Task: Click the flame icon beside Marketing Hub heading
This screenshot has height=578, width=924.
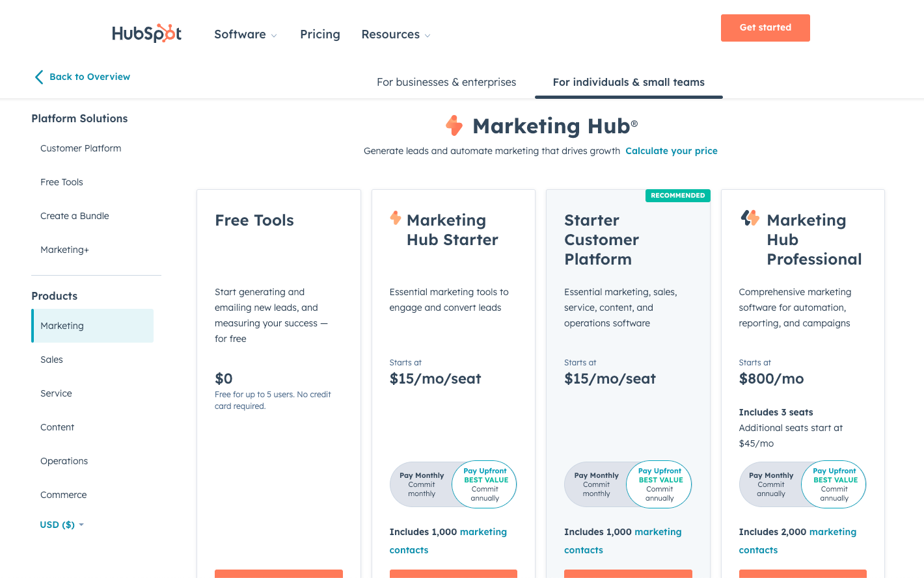Action: pos(454,125)
